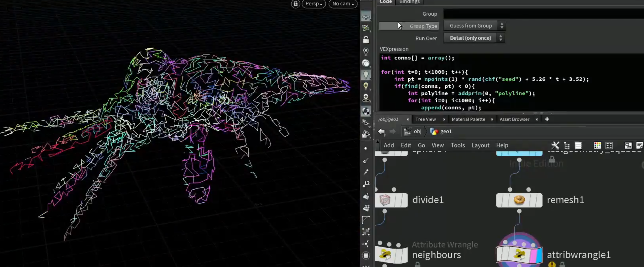
Task: Open the Add menu in network editor
Action: pos(389,145)
